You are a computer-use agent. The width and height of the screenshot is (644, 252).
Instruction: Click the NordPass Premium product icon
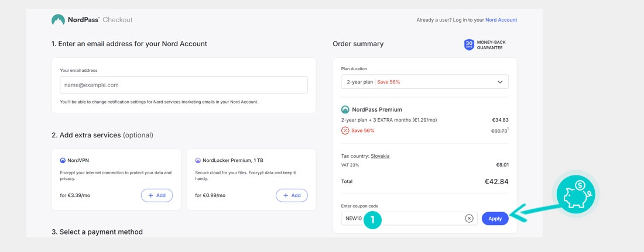coord(345,109)
